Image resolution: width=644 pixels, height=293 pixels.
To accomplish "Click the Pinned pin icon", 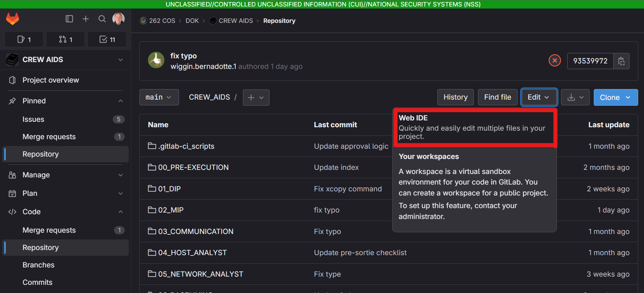I will (x=12, y=101).
